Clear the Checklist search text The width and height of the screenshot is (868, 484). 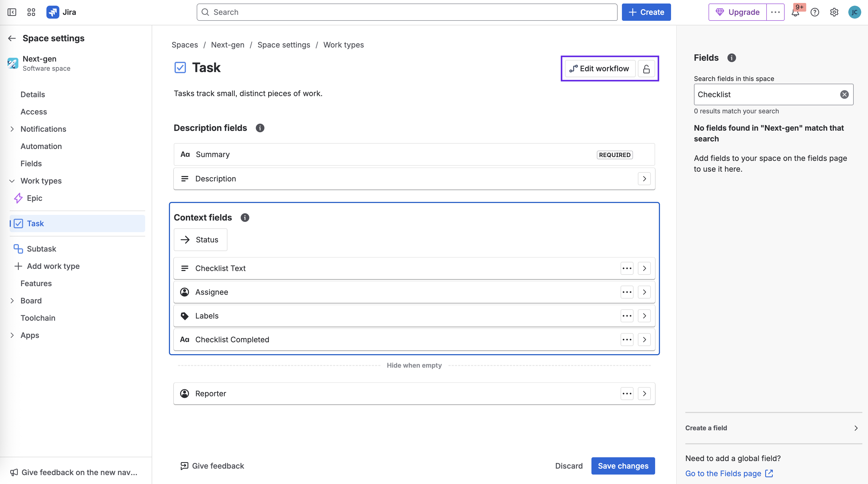pos(844,94)
